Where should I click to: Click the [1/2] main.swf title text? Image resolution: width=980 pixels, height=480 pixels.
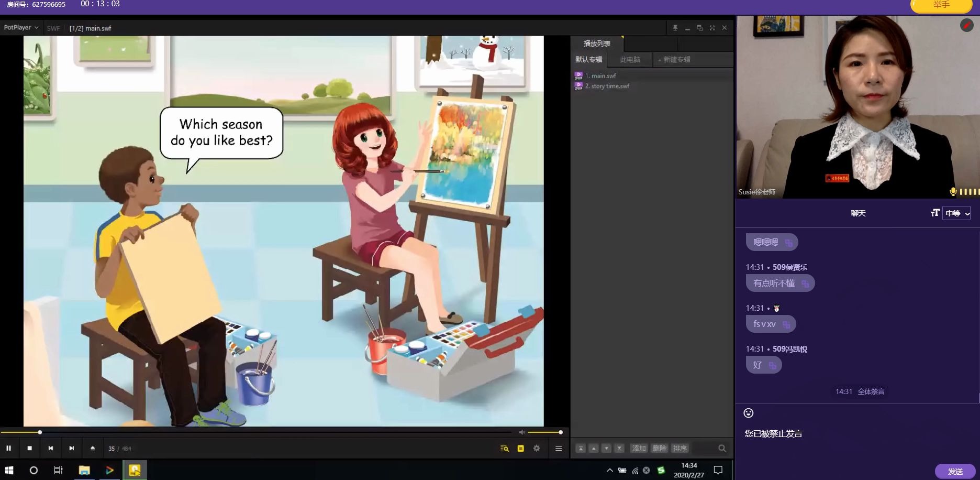pos(90,28)
